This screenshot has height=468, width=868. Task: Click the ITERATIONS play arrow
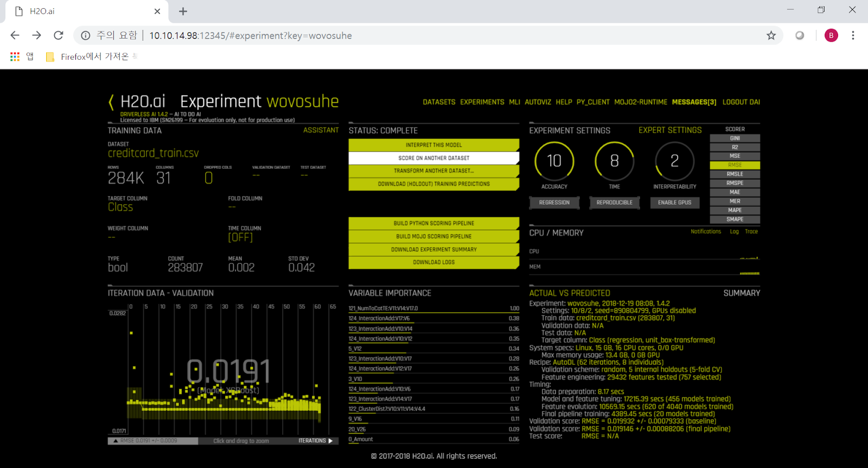pyautogui.click(x=330, y=441)
